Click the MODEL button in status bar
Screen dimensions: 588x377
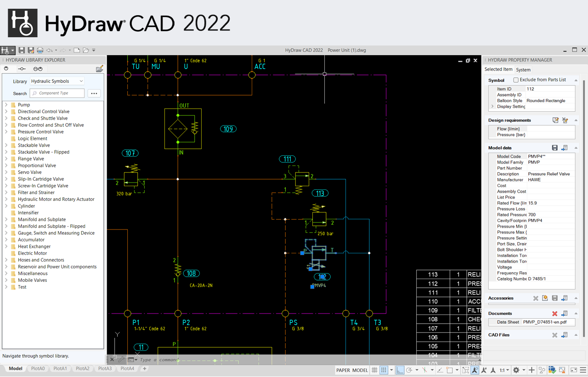360,371
